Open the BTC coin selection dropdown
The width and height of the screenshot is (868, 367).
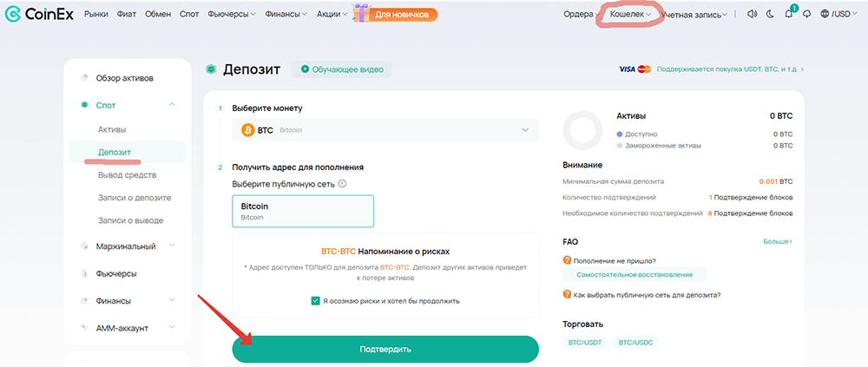click(x=385, y=130)
